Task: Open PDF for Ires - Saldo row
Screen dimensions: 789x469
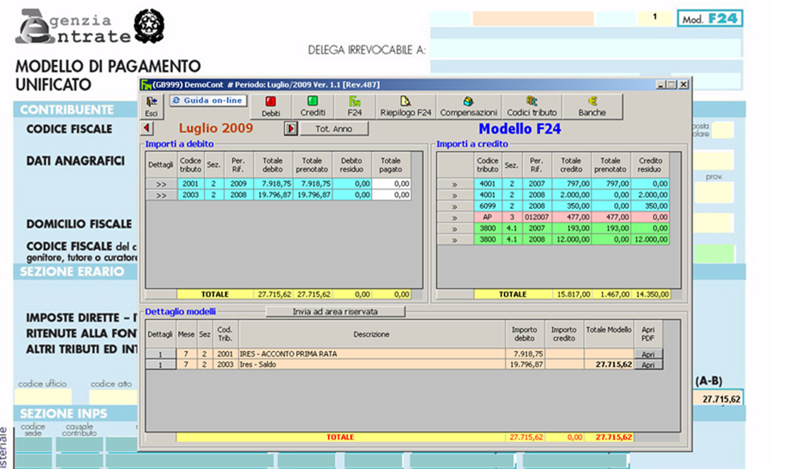Action: [647, 365]
